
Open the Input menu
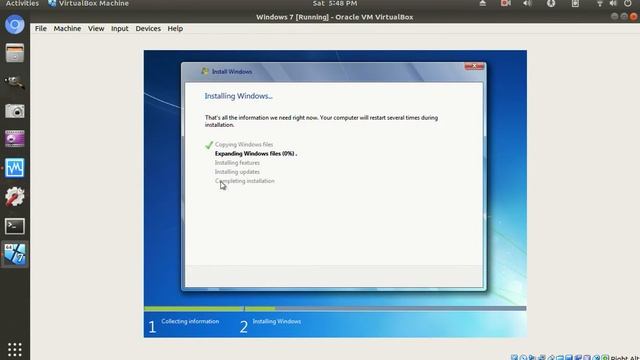pos(120,29)
